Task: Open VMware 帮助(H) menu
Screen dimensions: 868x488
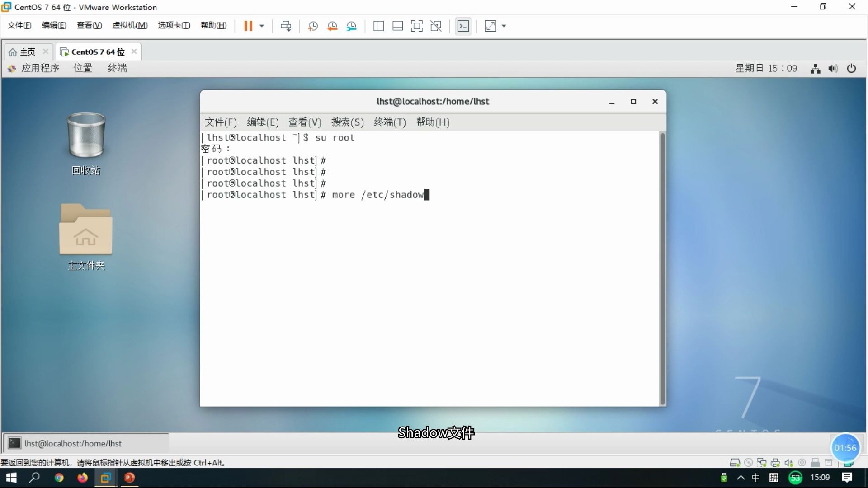Action: tap(213, 25)
